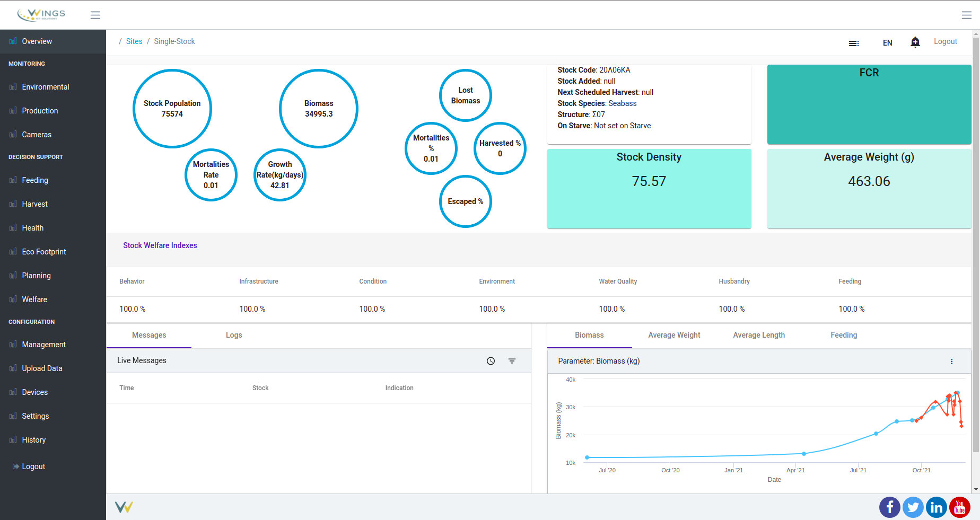Screen dimensions: 980x520
Task: Open Settings page in sidebar
Action: [x=53, y=416]
